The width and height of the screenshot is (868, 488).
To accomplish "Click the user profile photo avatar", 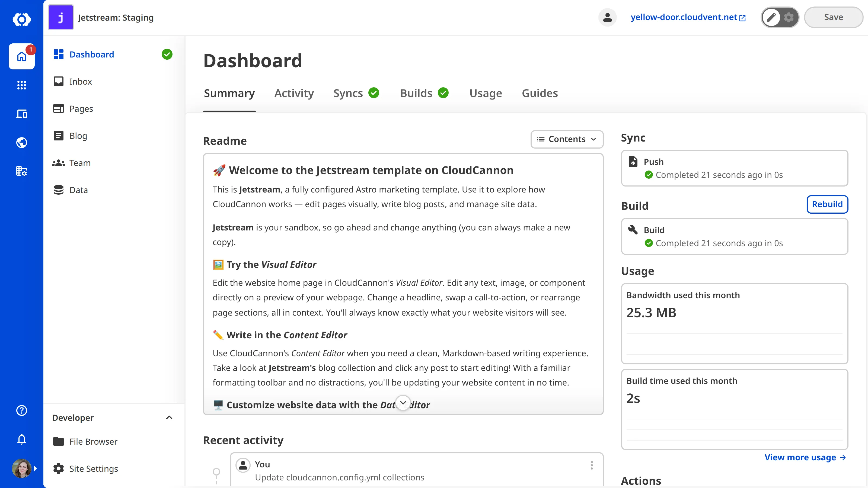I will 22,468.
